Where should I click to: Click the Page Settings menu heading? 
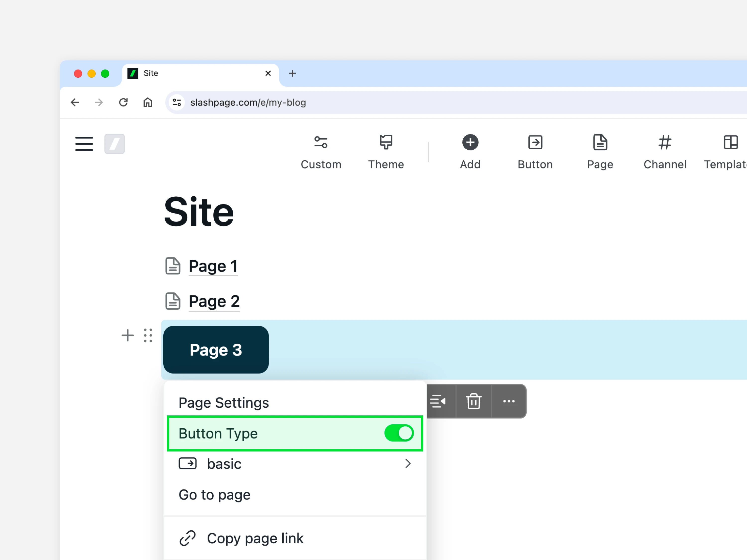coord(224,403)
